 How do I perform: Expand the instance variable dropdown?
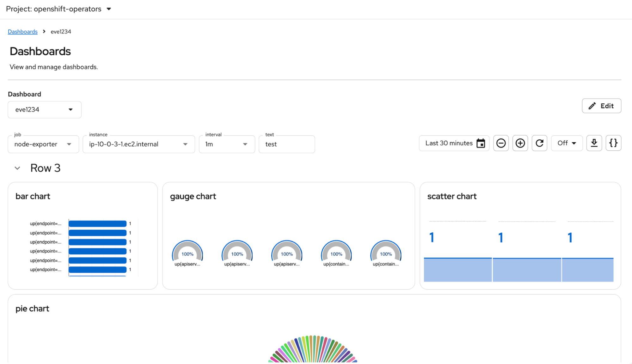point(138,144)
